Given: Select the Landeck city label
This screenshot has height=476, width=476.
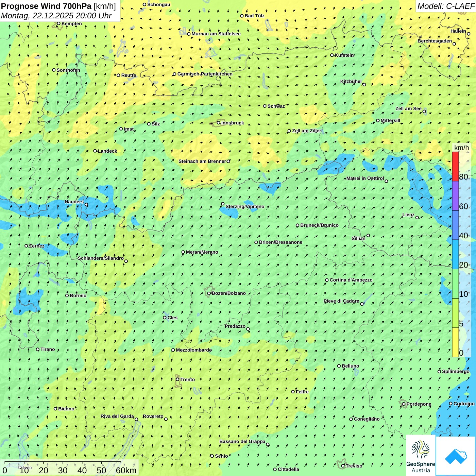Looking at the screenshot, I should click(107, 151).
